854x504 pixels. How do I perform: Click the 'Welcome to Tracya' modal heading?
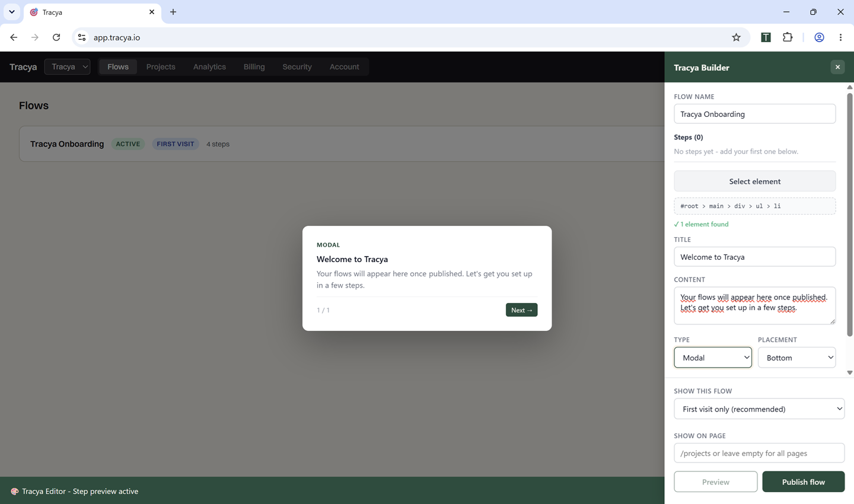click(352, 259)
